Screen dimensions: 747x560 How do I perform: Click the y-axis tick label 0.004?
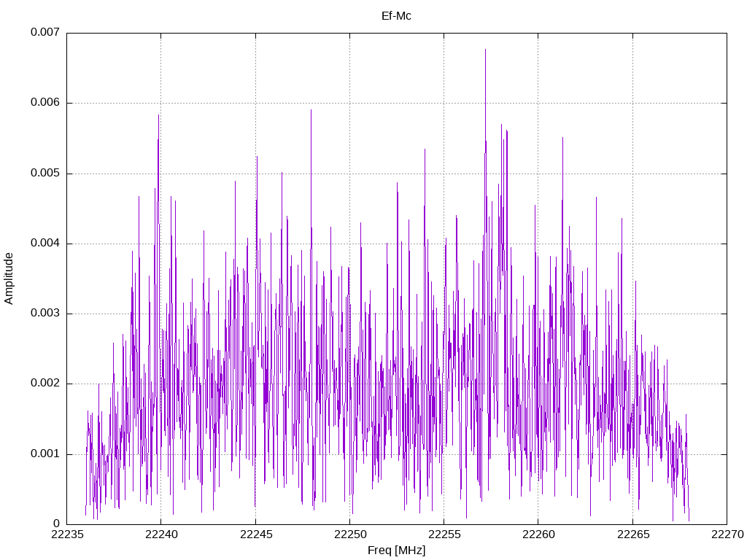[x=45, y=243]
